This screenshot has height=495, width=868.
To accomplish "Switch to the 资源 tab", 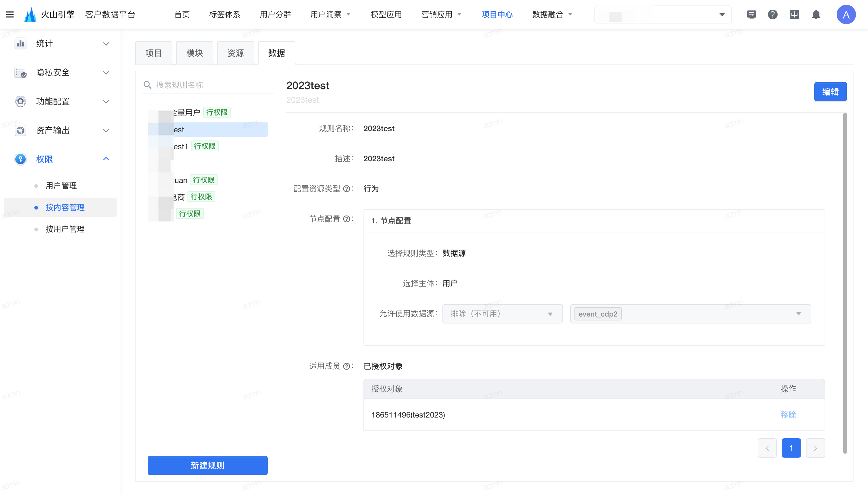I will tap(235, 53).
